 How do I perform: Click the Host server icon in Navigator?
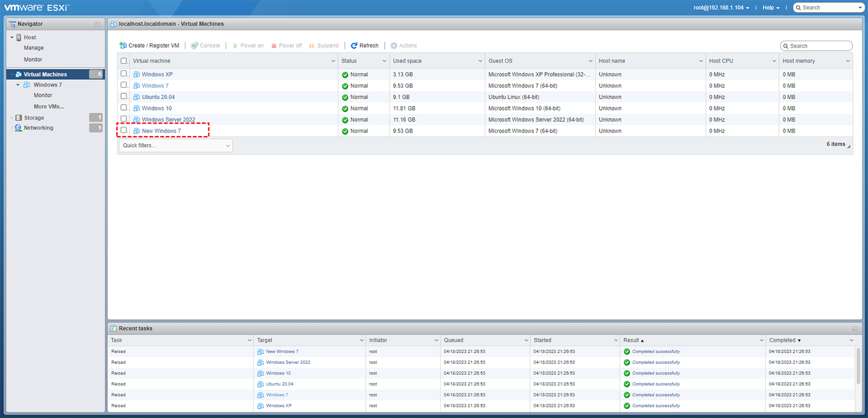pyautogui.click(x=19, y=37)
